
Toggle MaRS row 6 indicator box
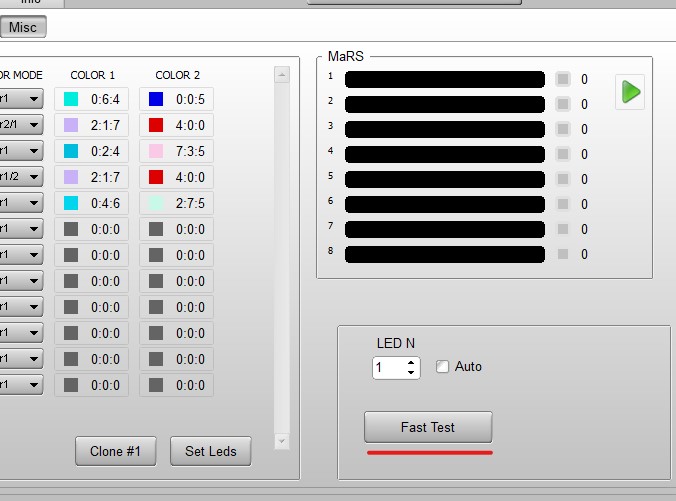pyautogui.click(x=563, y=204)
